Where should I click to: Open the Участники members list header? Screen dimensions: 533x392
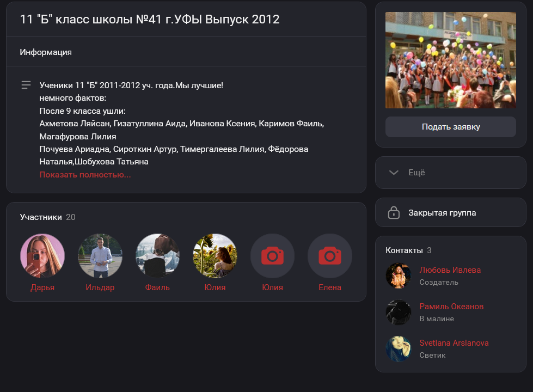click(x=41, y=217)
